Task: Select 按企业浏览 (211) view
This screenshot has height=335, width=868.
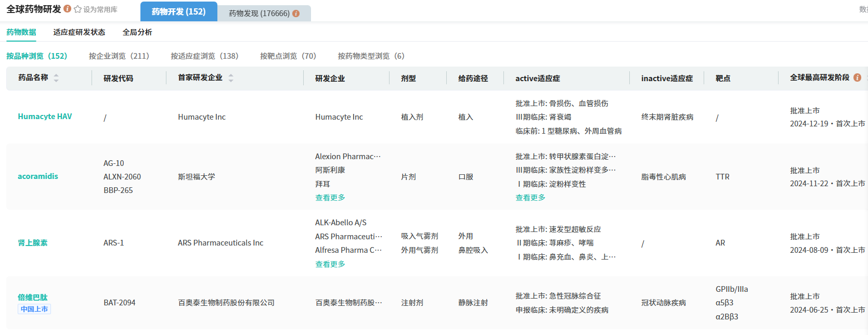Action: (x=119, y=56)
